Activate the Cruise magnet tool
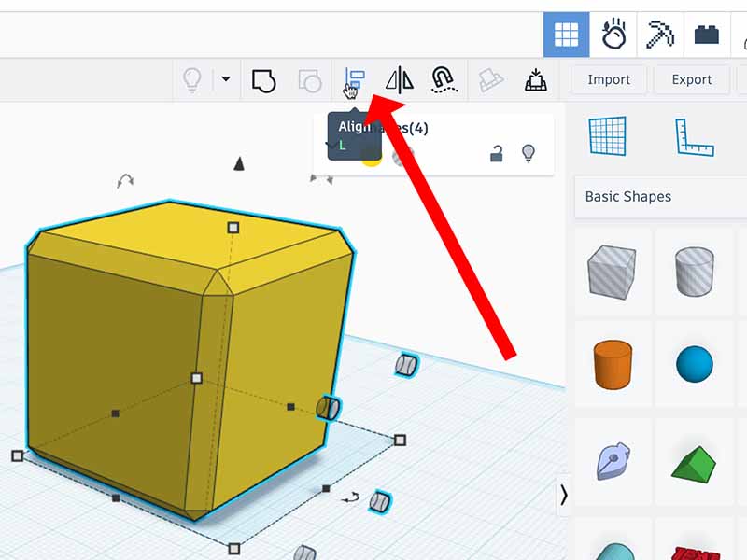The width and height of the screenshot is (747, 560). tap(444, 80)
